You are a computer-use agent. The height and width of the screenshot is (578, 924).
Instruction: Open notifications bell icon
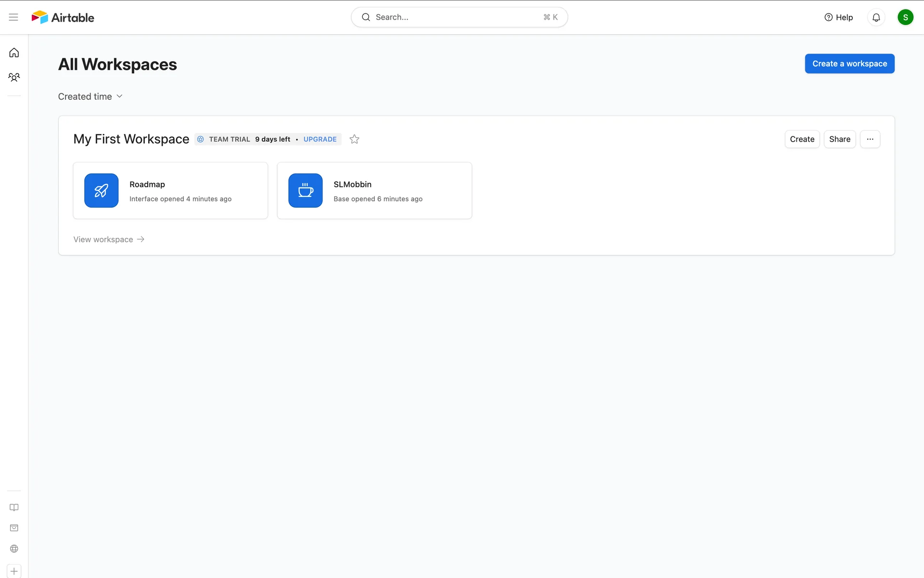pos(876,17)
